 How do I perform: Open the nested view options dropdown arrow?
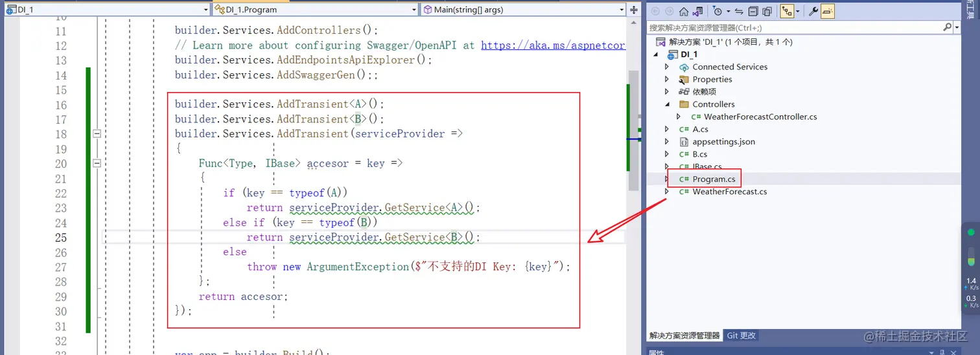[x=797, y=11]
